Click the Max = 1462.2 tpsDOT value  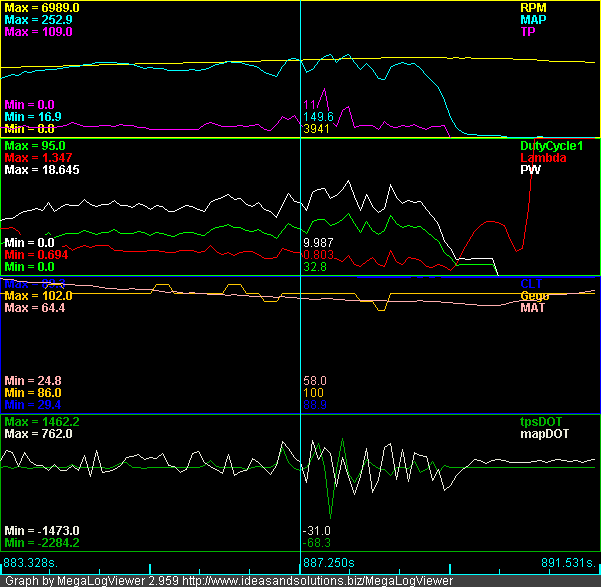coord(42,421)
